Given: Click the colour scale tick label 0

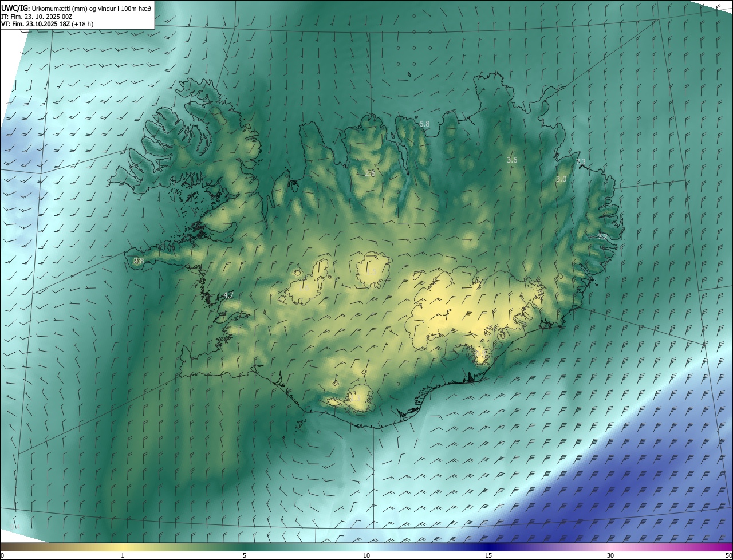Looking at the screenshot, I should click(2, 555).
